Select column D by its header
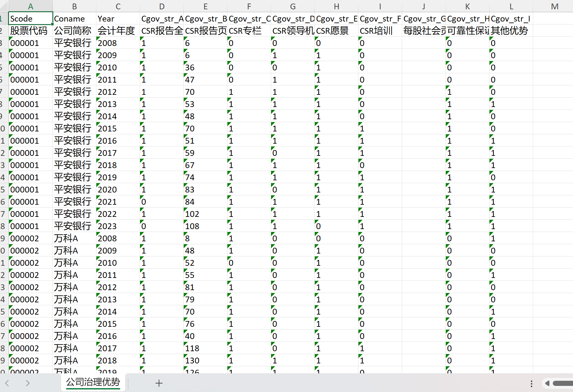The image size is (573, 392). coord(162,6)
